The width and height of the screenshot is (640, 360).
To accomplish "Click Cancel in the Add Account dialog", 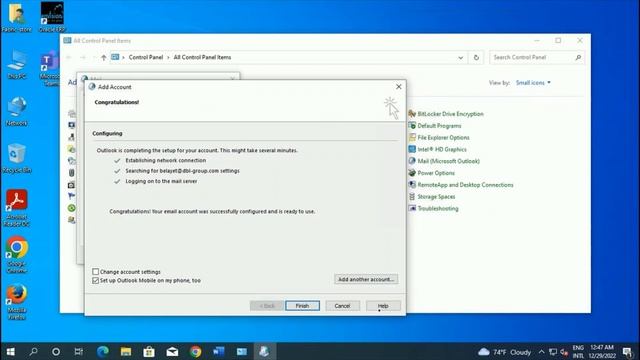I will tap(342, 306).
